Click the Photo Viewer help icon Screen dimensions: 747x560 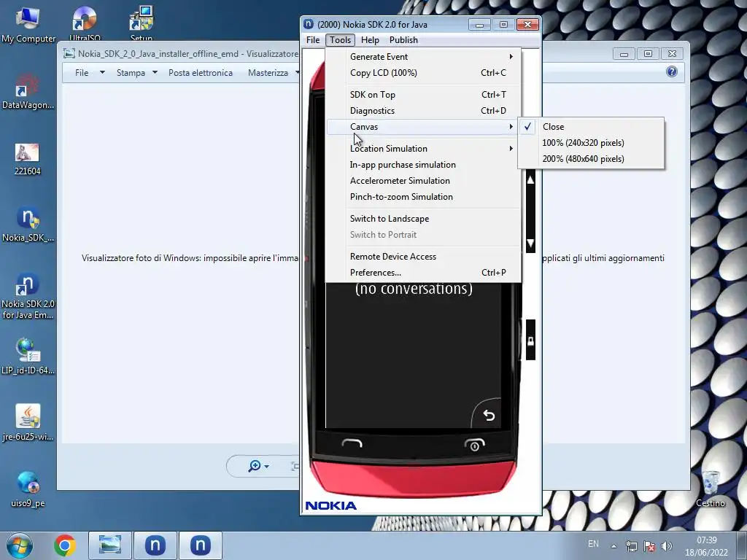672,72
